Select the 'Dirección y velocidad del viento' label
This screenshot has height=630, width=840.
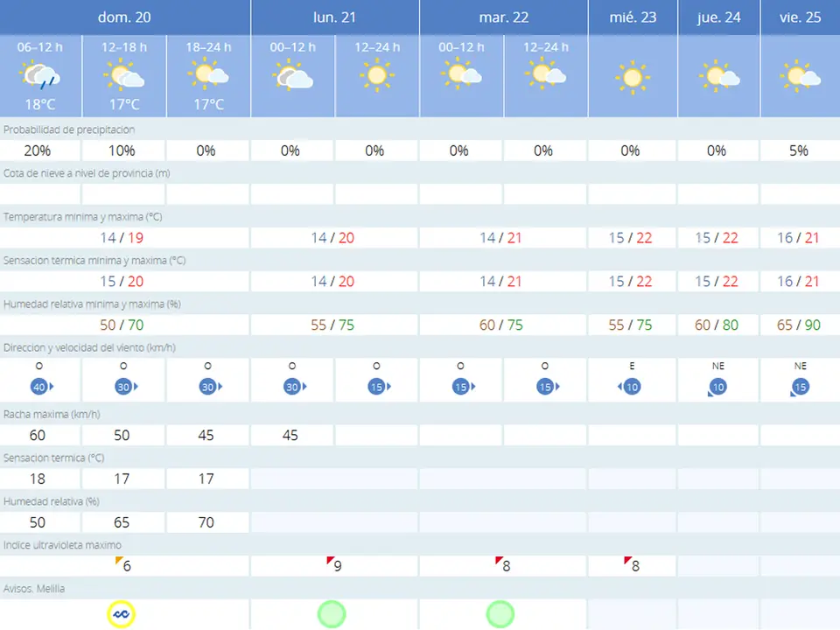coord(89,347)
